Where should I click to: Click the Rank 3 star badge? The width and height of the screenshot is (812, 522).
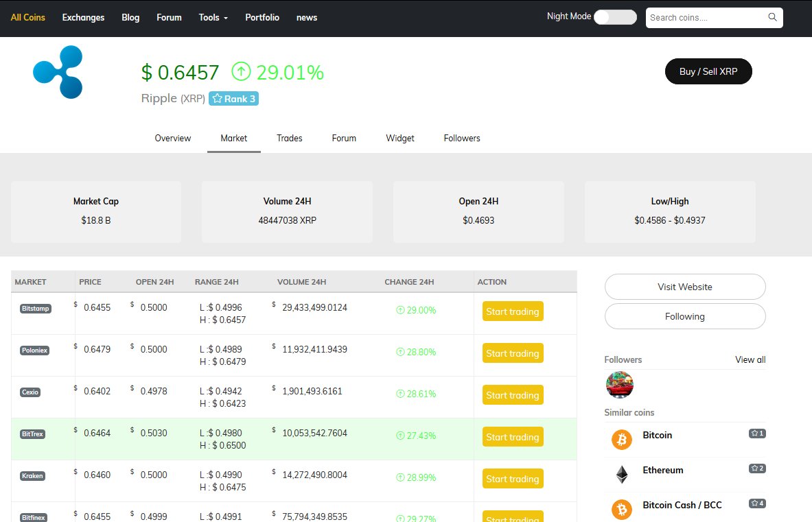233,98
